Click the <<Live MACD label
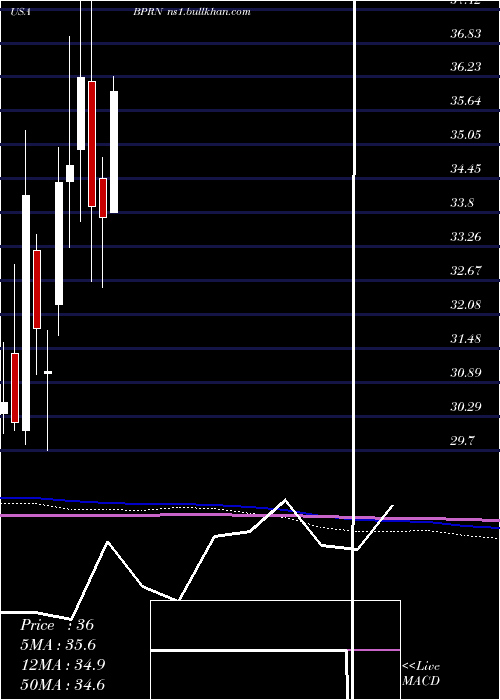This screenshot has width=500, height=700. (x=421, y=673)
